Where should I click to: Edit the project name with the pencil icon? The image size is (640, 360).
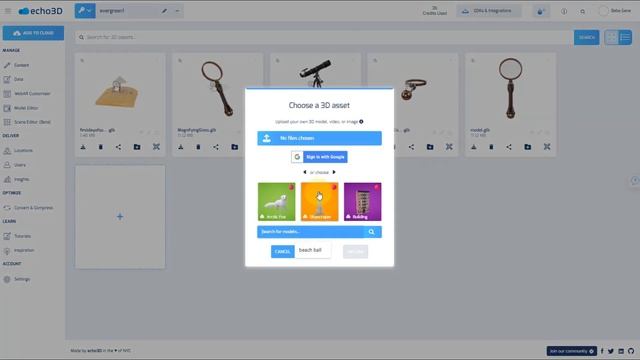(164, 11)
